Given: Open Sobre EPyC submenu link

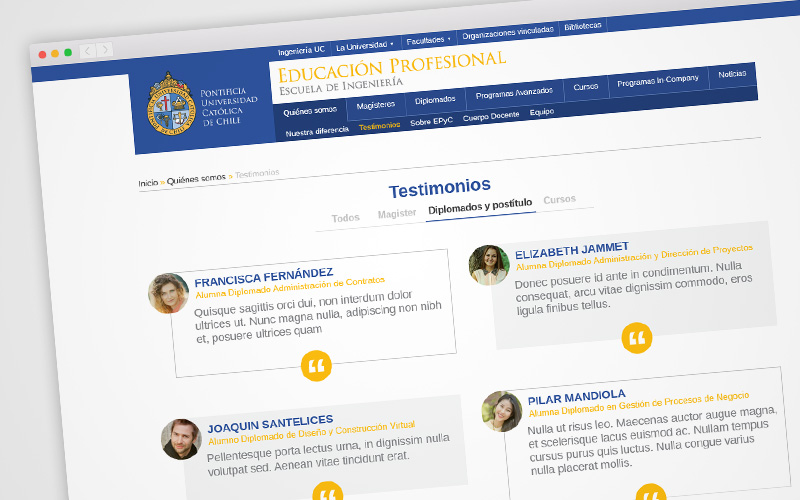Looking at the screenshot, I should 431,121.
